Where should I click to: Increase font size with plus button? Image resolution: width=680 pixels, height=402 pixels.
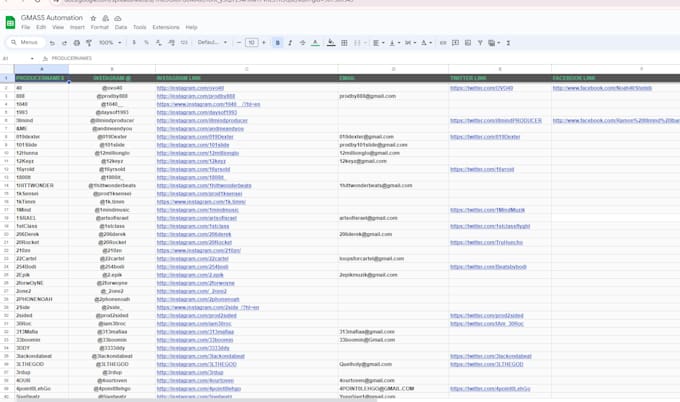click(x=264, y=42)
